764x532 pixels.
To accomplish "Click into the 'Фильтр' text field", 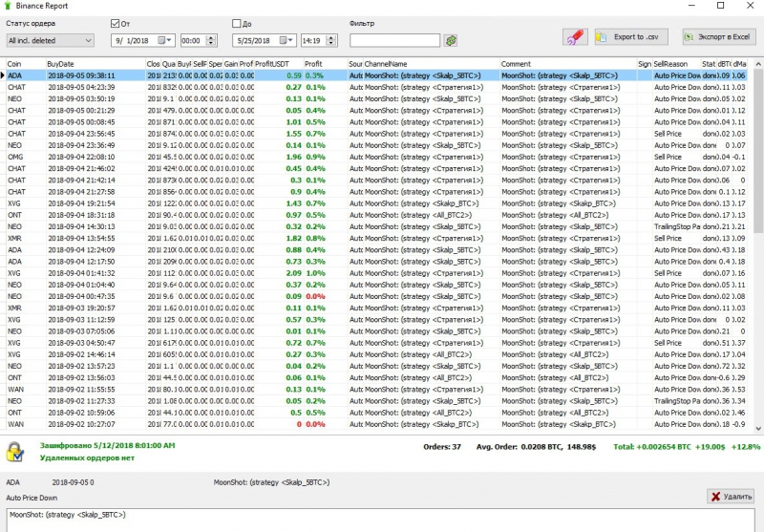I will point(394,40).
